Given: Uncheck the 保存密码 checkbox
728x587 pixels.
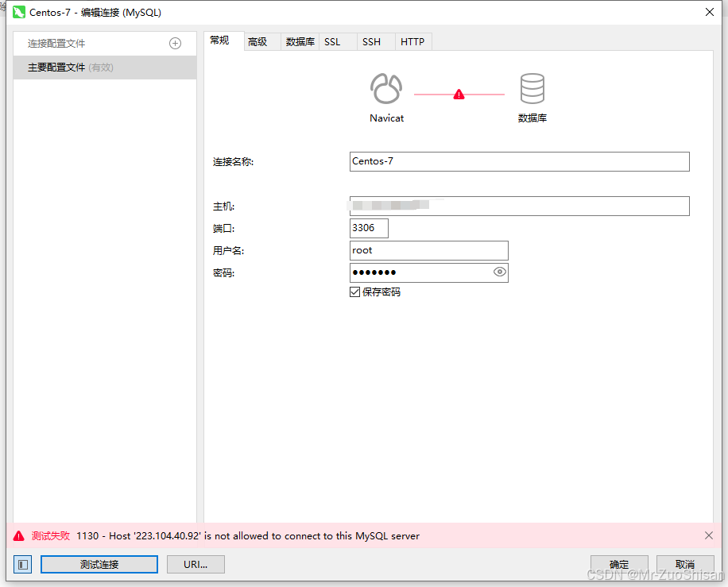Looking at the screenshot, I should point(354,292).
